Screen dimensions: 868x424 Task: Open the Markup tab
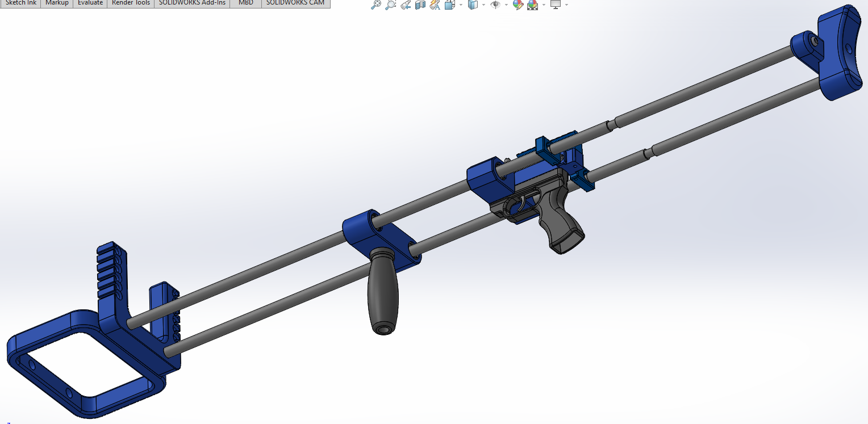(57, 3)
